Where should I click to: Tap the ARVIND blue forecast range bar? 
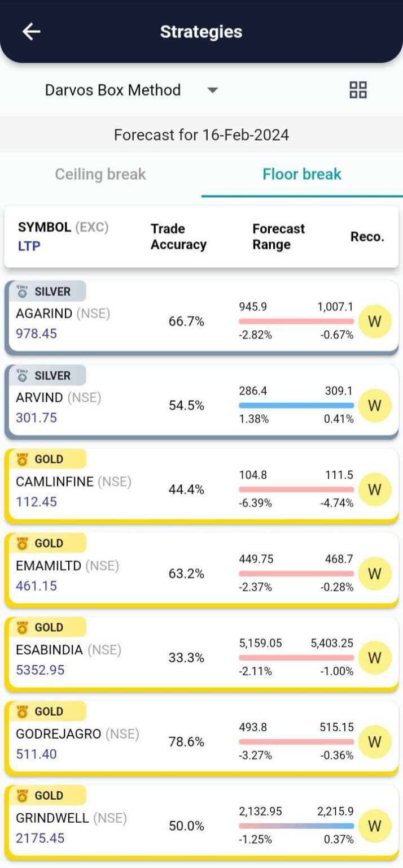(296, 405)
